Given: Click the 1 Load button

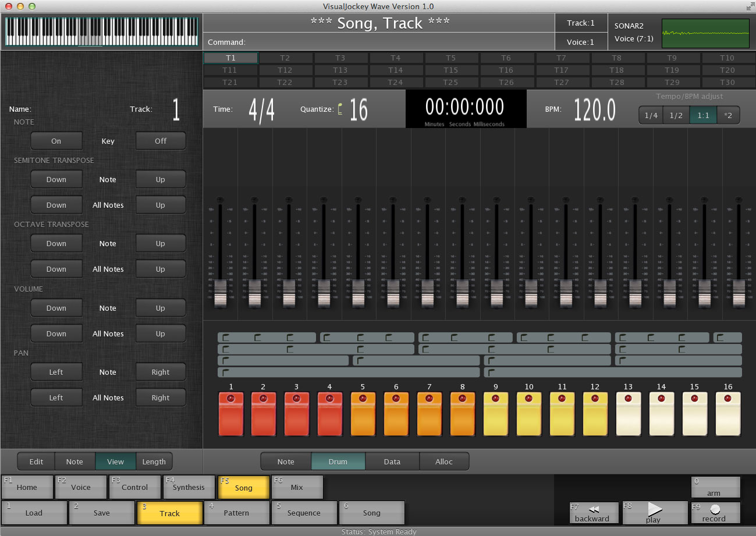Looking at the screenshot, I should 34,513.
